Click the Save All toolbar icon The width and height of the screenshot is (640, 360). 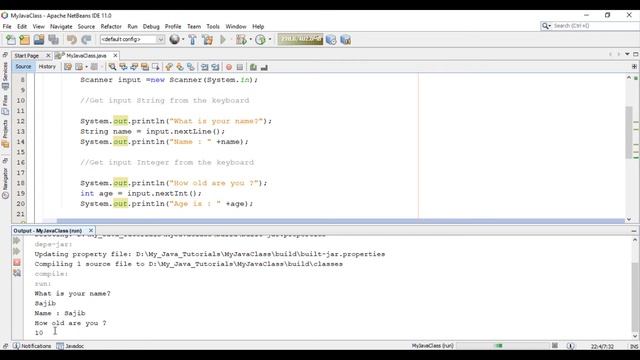[x=53, y=40]
